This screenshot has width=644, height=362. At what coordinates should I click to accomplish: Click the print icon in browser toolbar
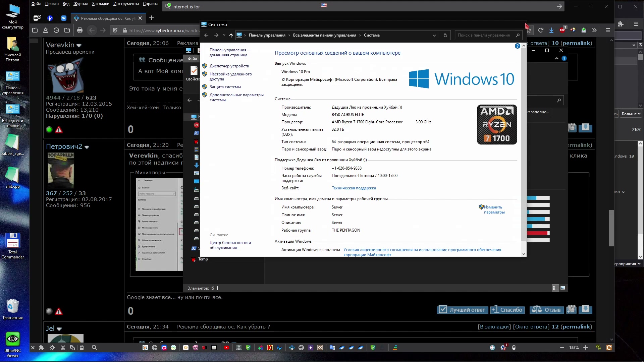click(x=79, y=31)
